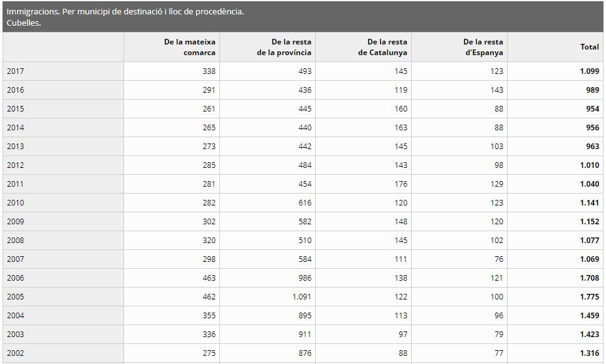The height and width of the screenshot is (364, 606).
Task: Select the 2013 total value 963
Action: 592,147
